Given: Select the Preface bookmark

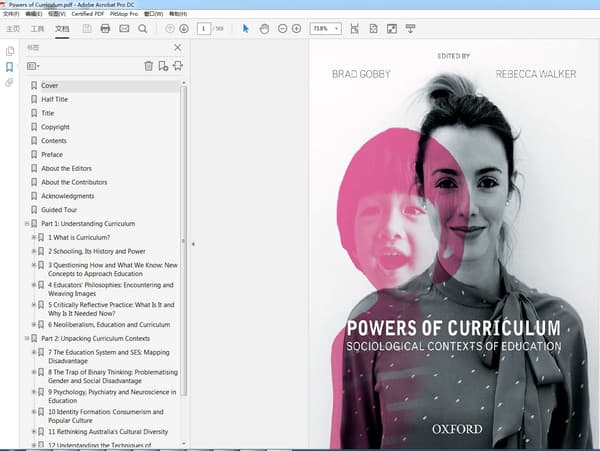Looking at the screenshot, I should (52, 154).
